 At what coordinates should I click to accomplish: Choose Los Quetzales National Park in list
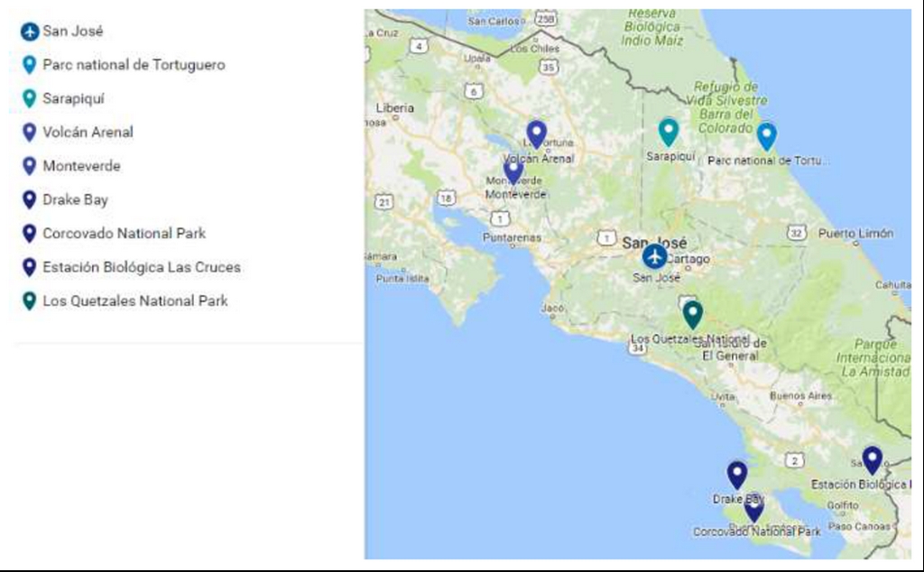click(x=135, y=301)
